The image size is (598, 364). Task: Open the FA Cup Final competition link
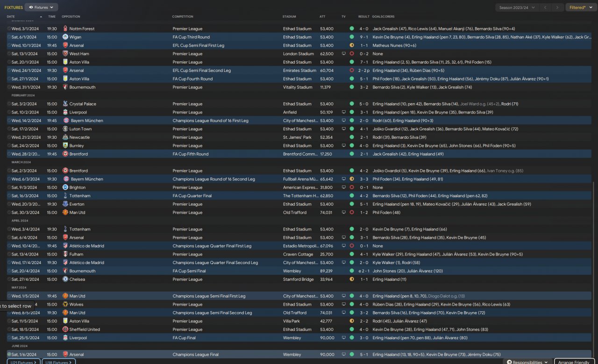pyautogui.click(x=185, y=338)
